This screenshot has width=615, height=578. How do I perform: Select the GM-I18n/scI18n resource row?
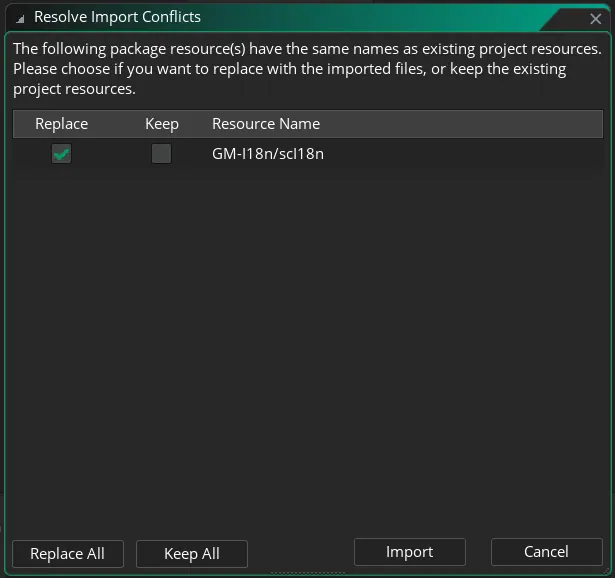(x=268, y=154)
